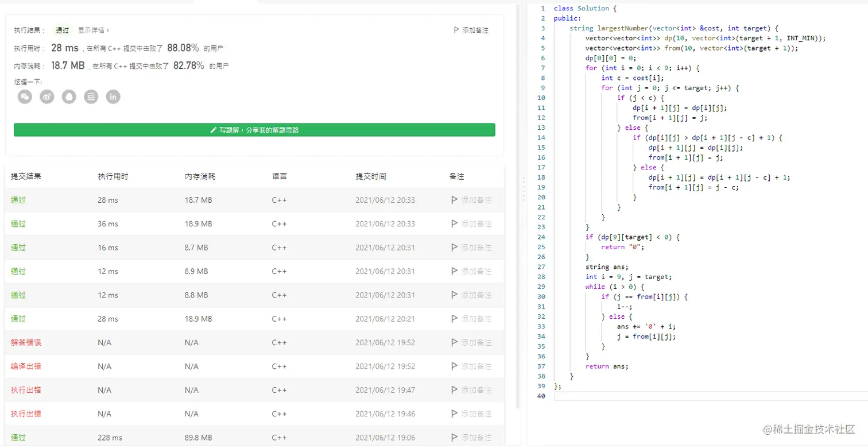The height and width of the screenshot is (448, 868).
Task: Share result via Weibo icon
Action: [x=47, y=96]
